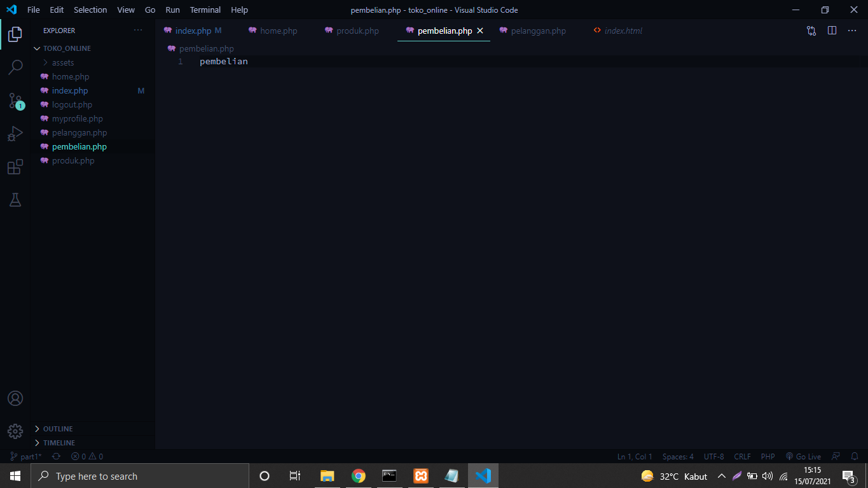
Task: Select PHP language mode in status bar
Action: (x=768, y=457)
